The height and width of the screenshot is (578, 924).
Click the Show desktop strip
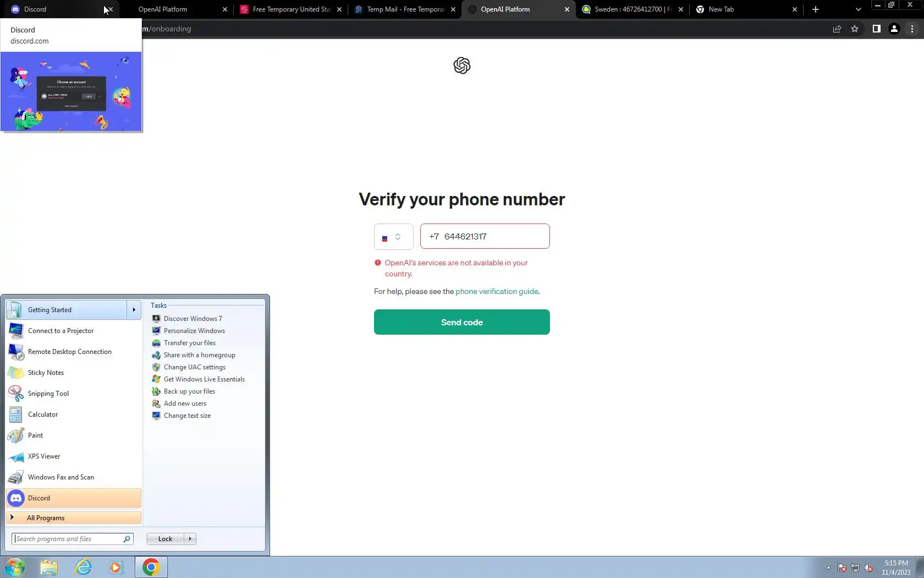920,567
